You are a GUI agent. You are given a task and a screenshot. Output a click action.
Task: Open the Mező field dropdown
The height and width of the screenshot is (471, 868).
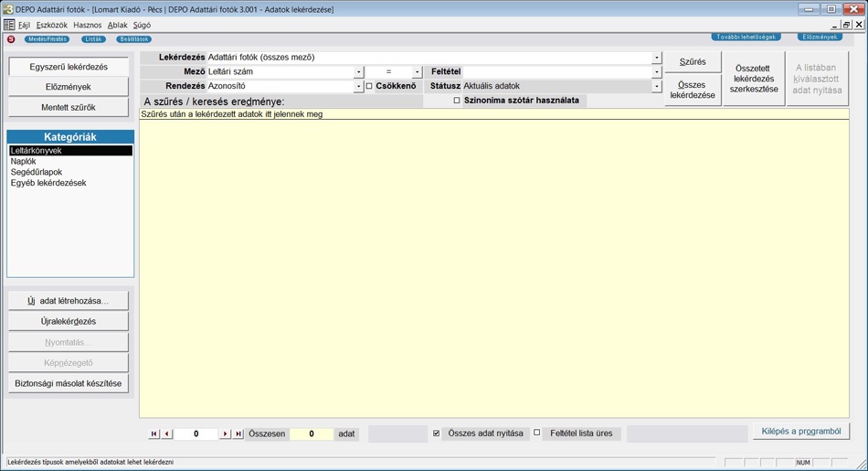[x=358, y=72]
